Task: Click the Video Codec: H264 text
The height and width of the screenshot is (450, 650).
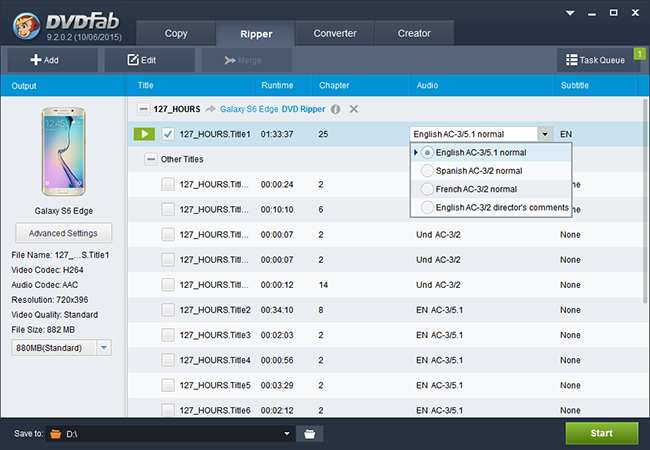Action: pyautogui.click(x=47, y=270)
